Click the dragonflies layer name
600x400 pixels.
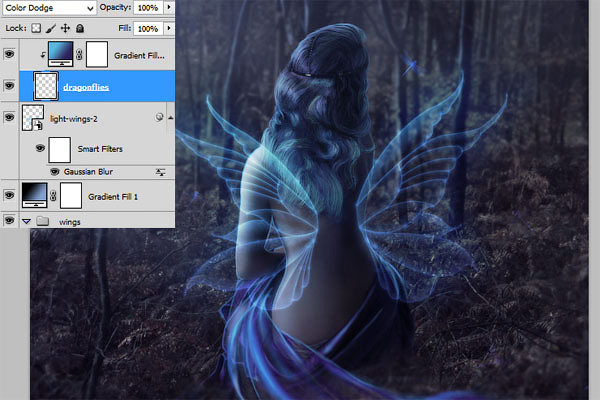click(86, 87)
